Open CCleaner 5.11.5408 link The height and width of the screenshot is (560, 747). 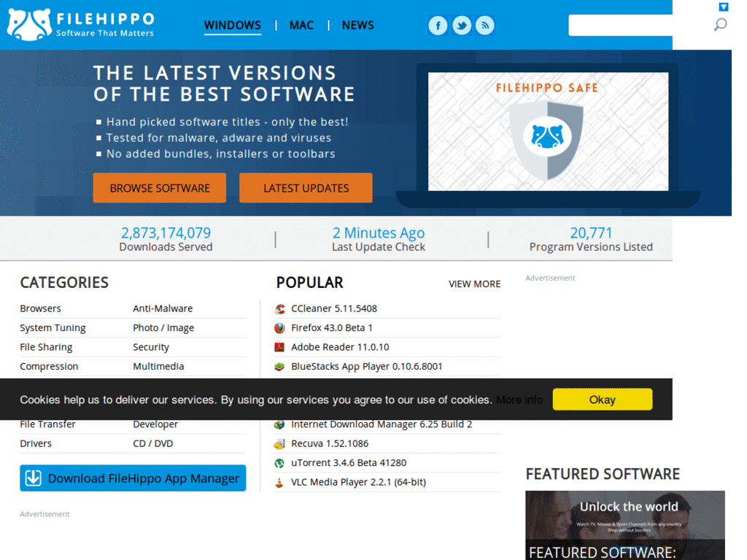pyautogui.click(x=334, y=308)
